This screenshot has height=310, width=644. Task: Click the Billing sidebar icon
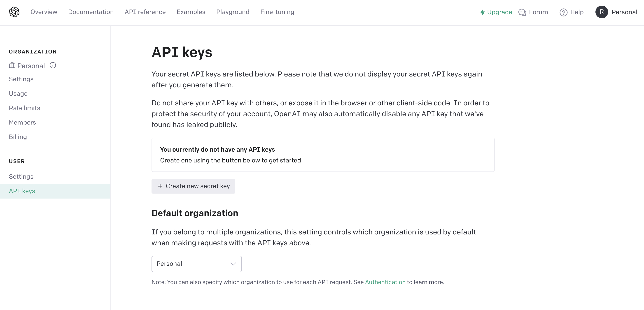tap(18, 137)
